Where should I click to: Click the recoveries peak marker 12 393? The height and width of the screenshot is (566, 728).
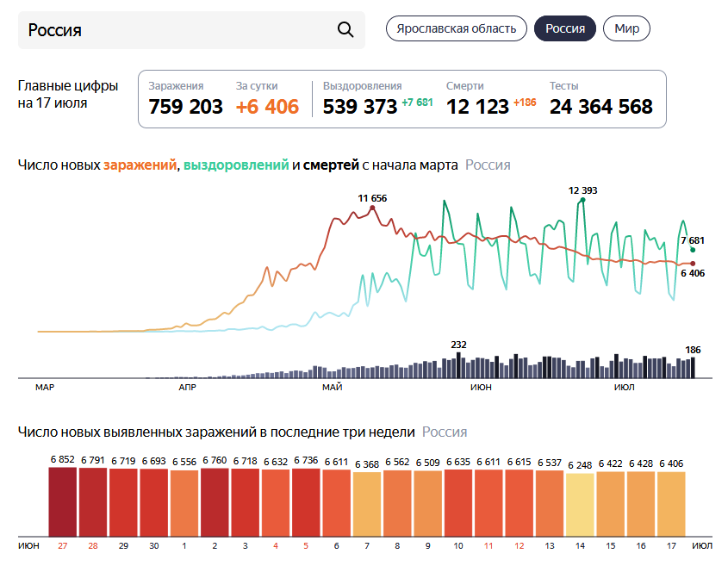point(582,200)
